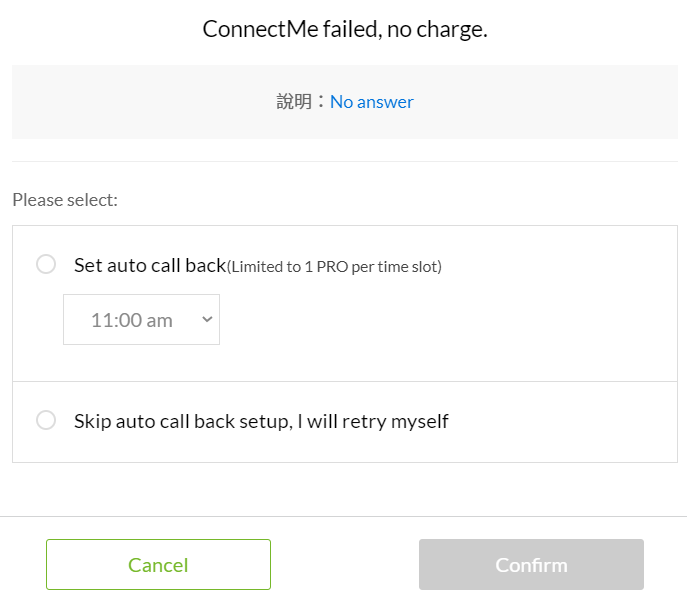The image size is (687, 603).
Task: Select the Skip auto call back radio button
Action: click(x=46, y=420)
